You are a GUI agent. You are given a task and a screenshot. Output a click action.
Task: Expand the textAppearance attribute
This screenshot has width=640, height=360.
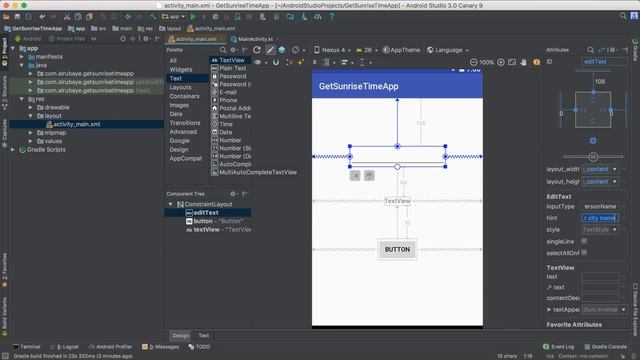click(x=549, y=309)
